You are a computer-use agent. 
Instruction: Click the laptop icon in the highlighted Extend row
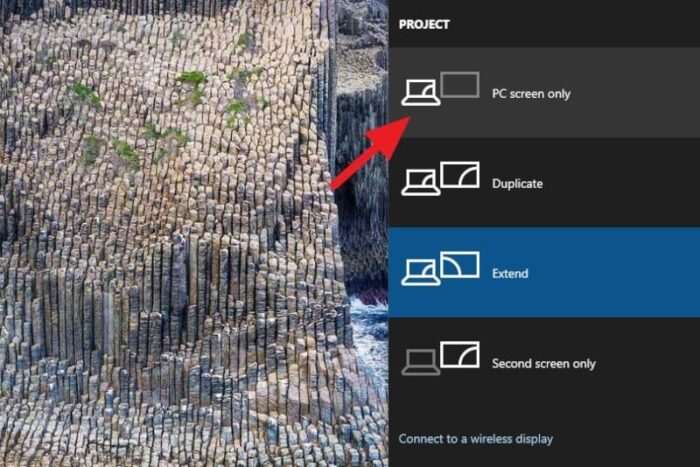(x=421, y=272)
